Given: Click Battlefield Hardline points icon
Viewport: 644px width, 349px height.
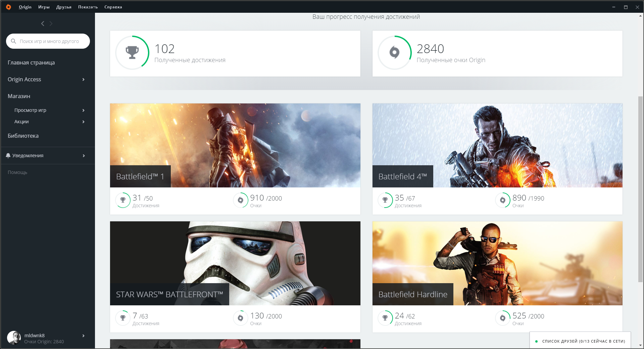Looking at the screenshot, I should (x=503, y=318).
